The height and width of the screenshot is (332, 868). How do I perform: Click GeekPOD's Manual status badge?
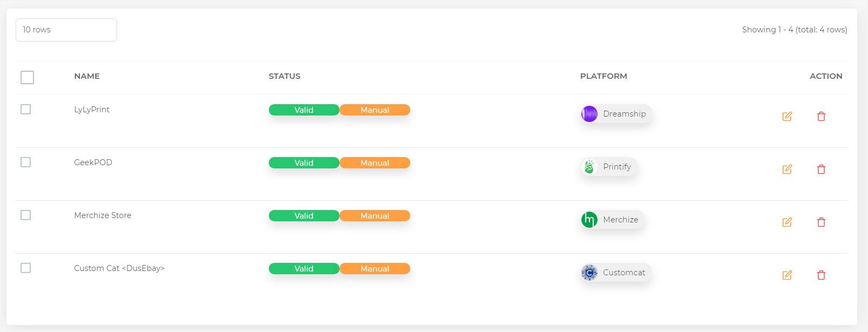[375, 163]
